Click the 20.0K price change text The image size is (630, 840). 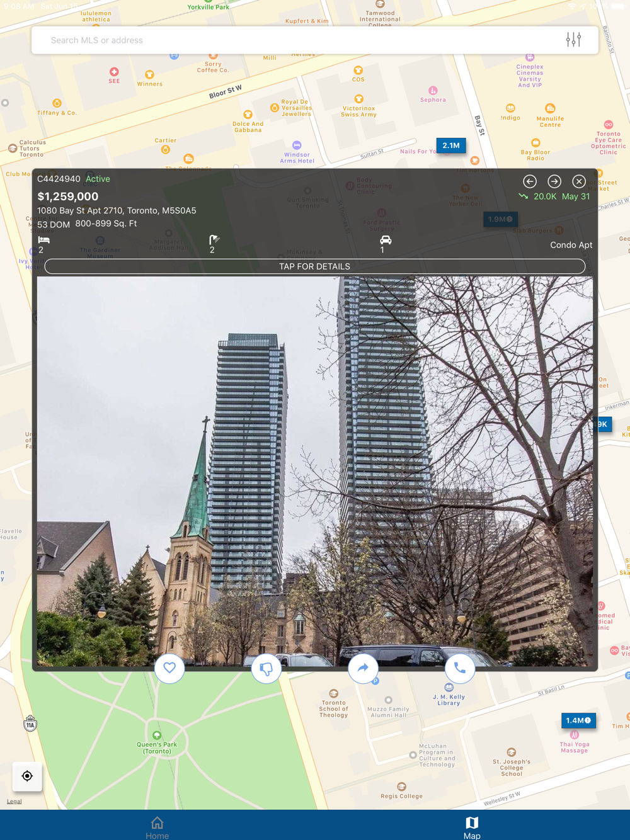click(545, 196)
